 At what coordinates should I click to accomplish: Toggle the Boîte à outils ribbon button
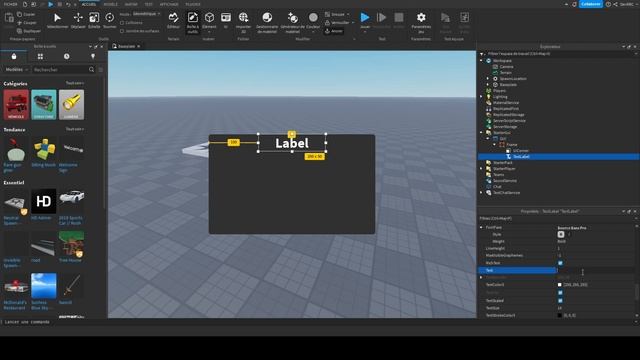pyautogui.click(x=193, y=22)
